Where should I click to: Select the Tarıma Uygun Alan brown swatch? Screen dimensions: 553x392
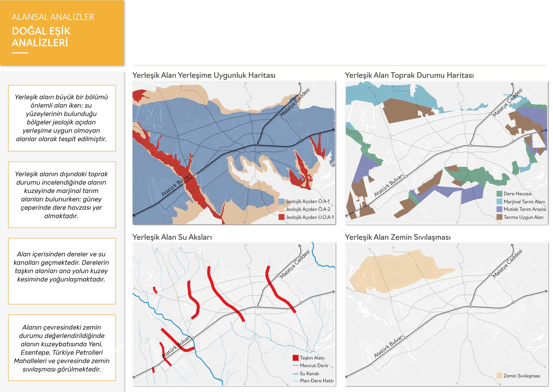click(x=500, y=217)
